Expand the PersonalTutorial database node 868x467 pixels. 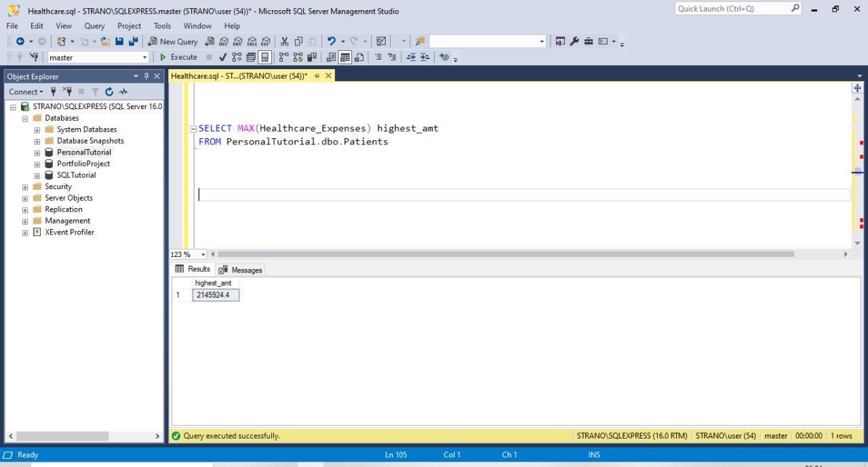(x=37, y=152)
